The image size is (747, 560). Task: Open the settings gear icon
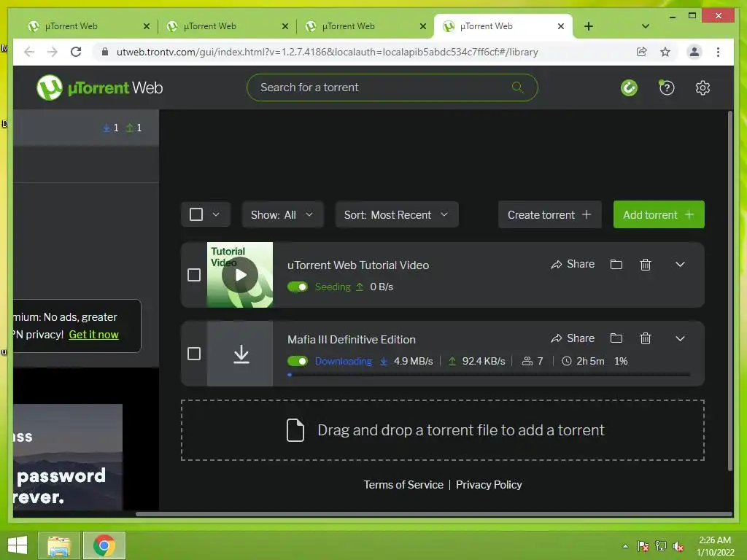703,87
